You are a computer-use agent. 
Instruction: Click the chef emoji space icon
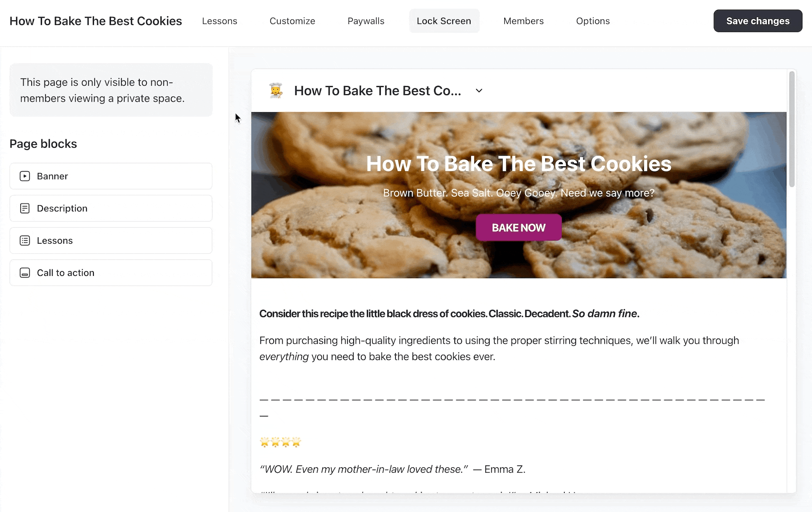tap(276, 91)
